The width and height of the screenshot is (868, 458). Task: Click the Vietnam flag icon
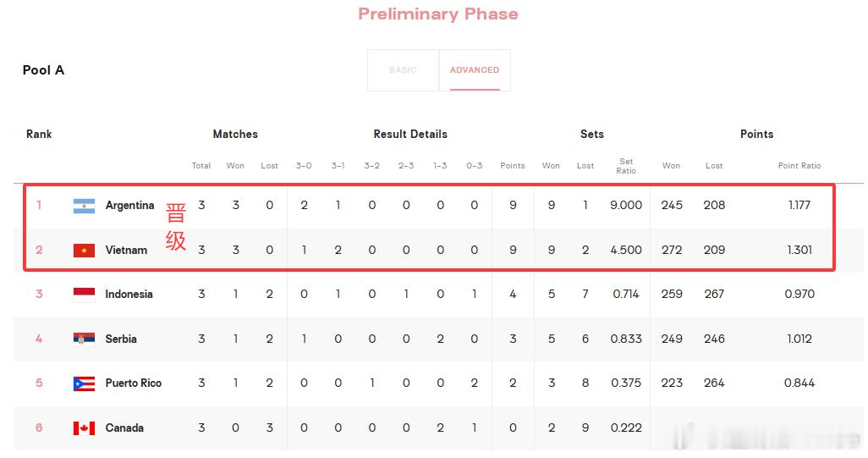[x=84, y=250]
